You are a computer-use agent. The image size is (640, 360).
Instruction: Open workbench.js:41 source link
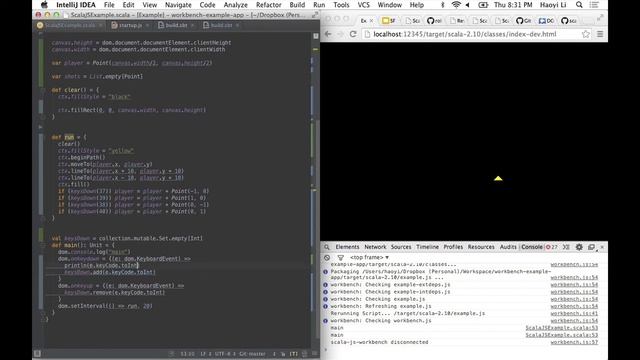pyautogui.click(x=574, y=313)
